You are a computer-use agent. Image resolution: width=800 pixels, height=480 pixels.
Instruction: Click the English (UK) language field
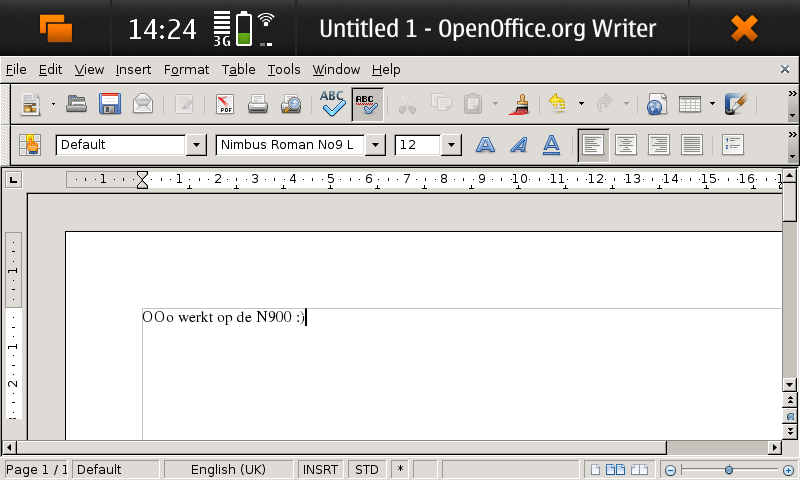pos(228,469)
